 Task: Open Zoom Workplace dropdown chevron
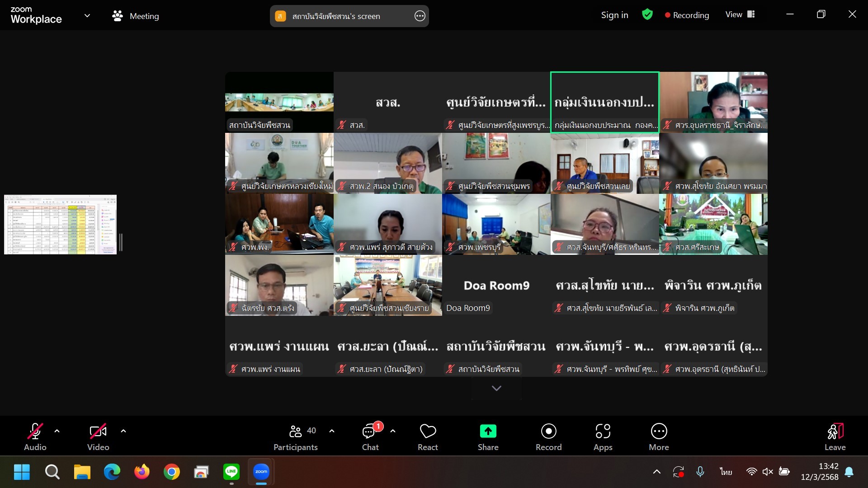[87, 16]
